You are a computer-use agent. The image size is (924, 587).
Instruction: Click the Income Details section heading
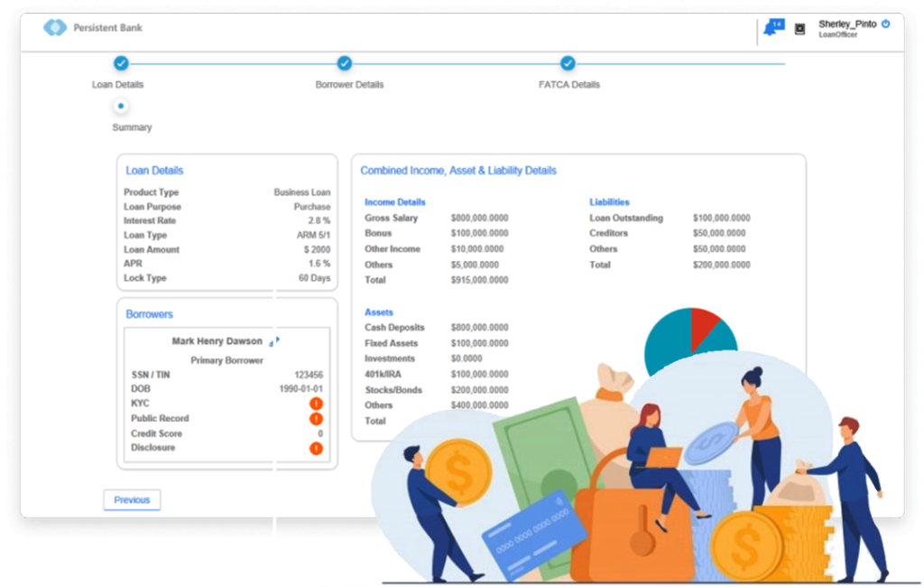tap(394, 202)
